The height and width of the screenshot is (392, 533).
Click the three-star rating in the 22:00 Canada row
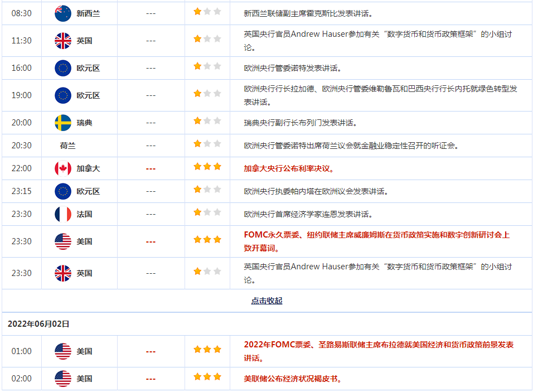coord(207,167)
